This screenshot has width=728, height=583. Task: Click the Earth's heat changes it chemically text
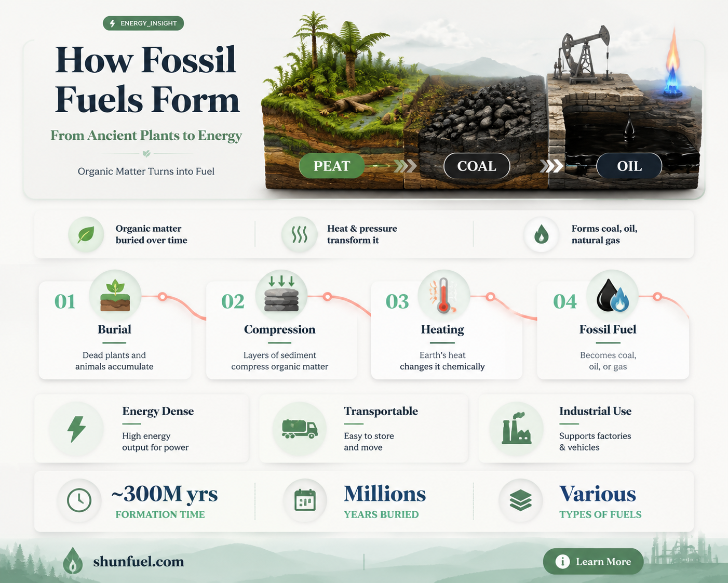click(x=442, y=361)
